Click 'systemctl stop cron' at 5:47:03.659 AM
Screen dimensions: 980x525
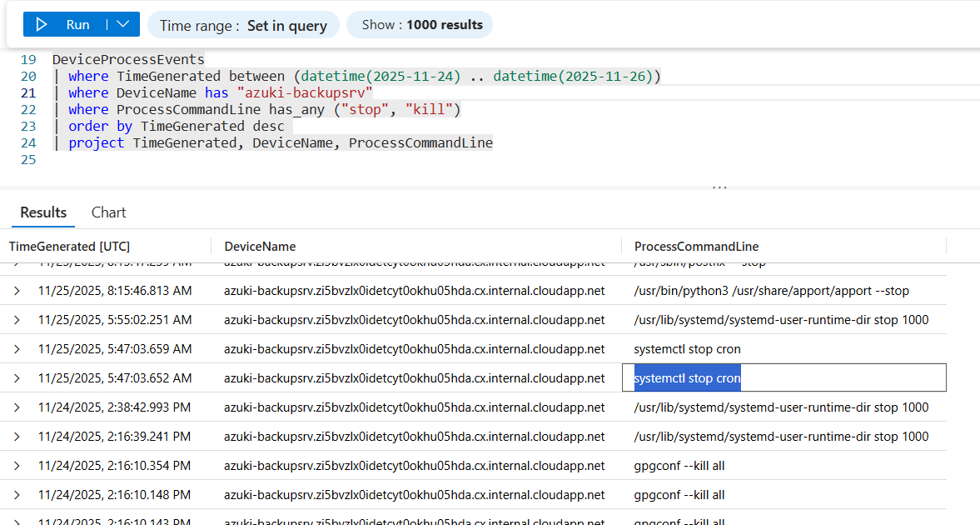[x=688, y=349]
